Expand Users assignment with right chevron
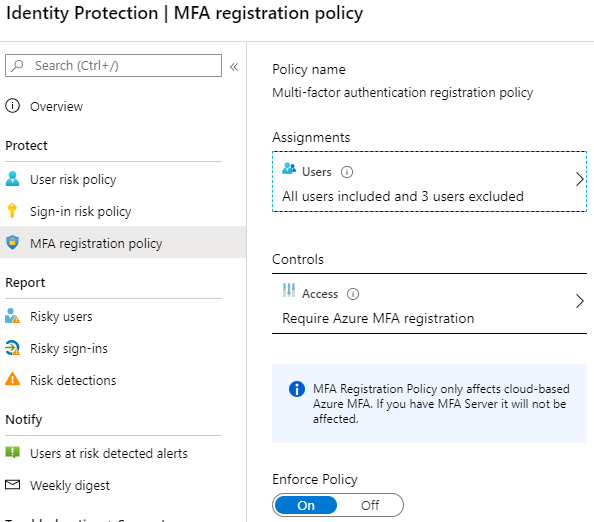The image size is (594, 522). click(579, 179)
